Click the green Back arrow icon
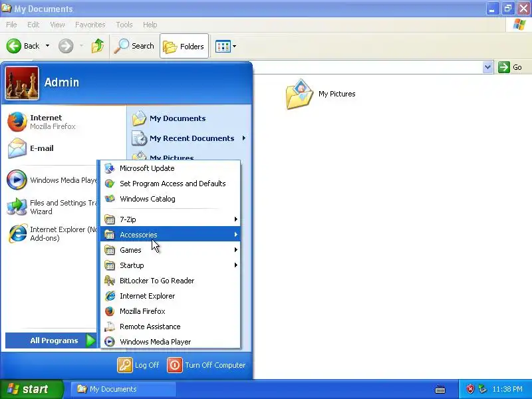The width and height of the screenshot is (532, 399). (14, 46)
